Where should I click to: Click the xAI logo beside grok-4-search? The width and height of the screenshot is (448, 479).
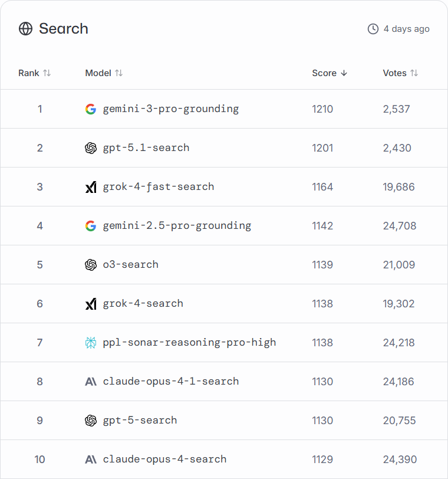click(x=90, y=304)
